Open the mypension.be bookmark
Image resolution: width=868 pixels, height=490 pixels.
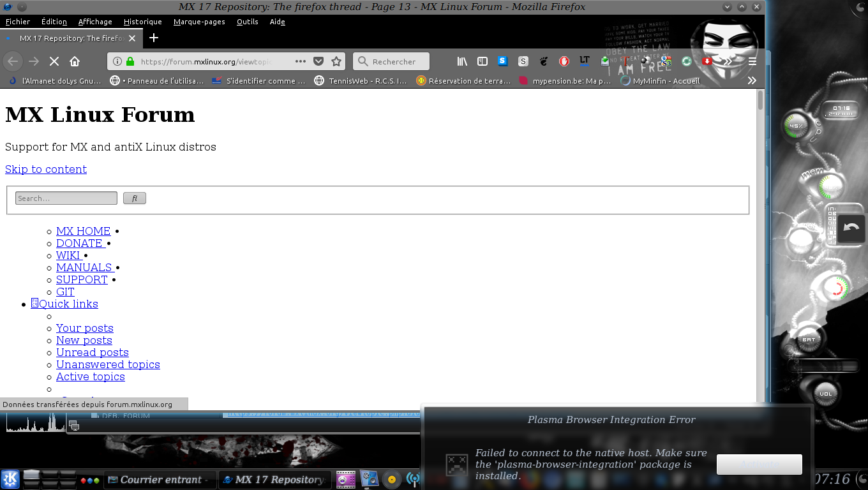coord(565,81)
